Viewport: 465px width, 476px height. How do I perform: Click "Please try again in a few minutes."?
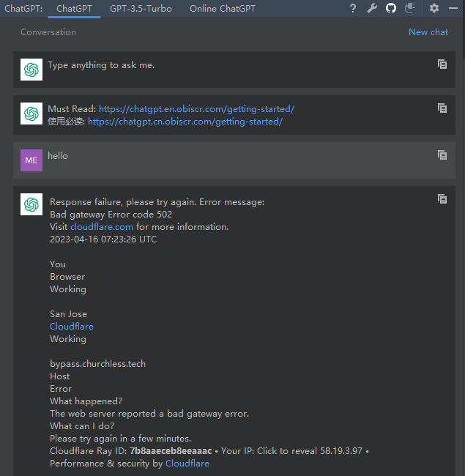[x=121, y=439]
